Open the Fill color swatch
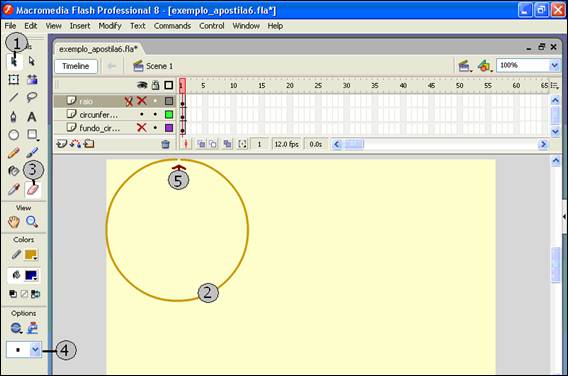Screen dimensions: 568x376 pyautogui.click(x=31, y=276)
